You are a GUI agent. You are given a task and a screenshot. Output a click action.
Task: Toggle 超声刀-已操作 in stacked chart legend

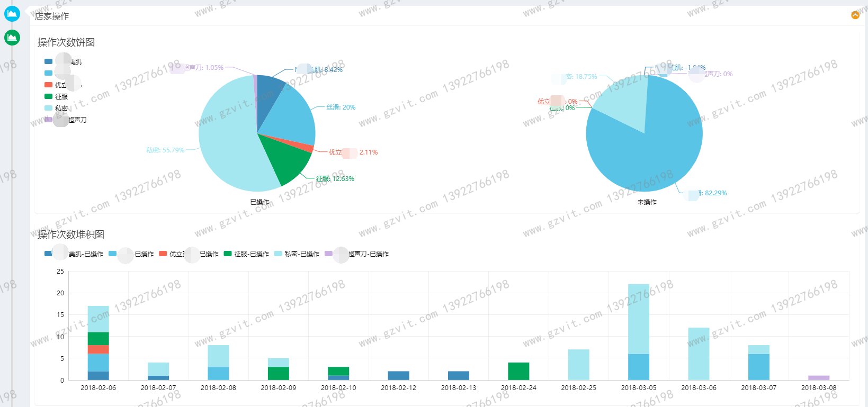(356, 254)
